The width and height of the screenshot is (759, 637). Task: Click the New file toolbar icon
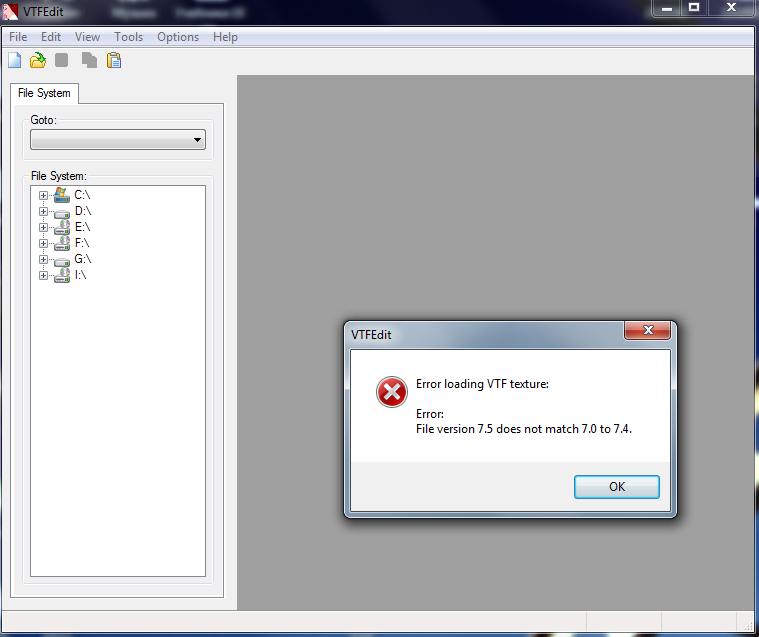click(15, 61)
